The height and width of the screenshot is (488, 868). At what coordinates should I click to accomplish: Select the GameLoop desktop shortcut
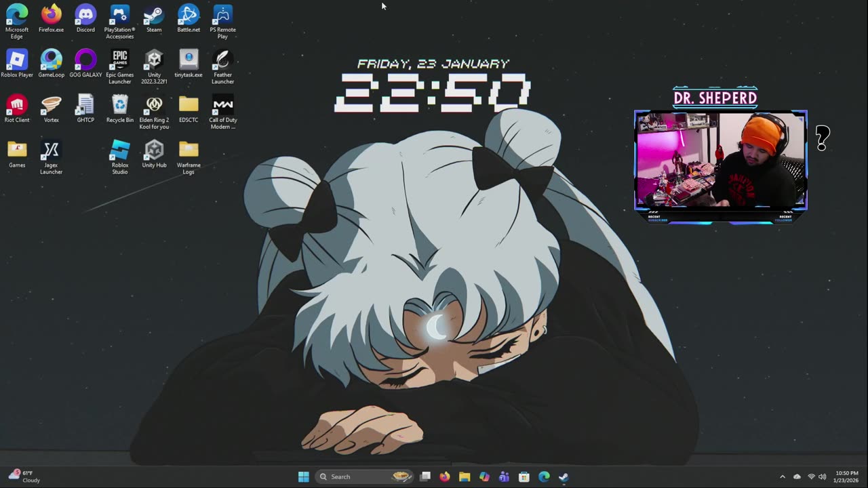[51, 64]
